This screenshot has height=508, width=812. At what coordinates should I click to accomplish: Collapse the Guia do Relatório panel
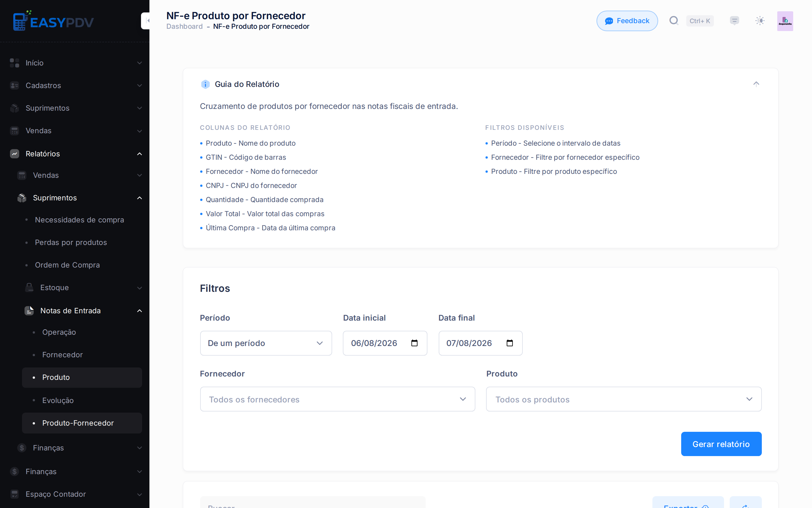tap(756, 84)
